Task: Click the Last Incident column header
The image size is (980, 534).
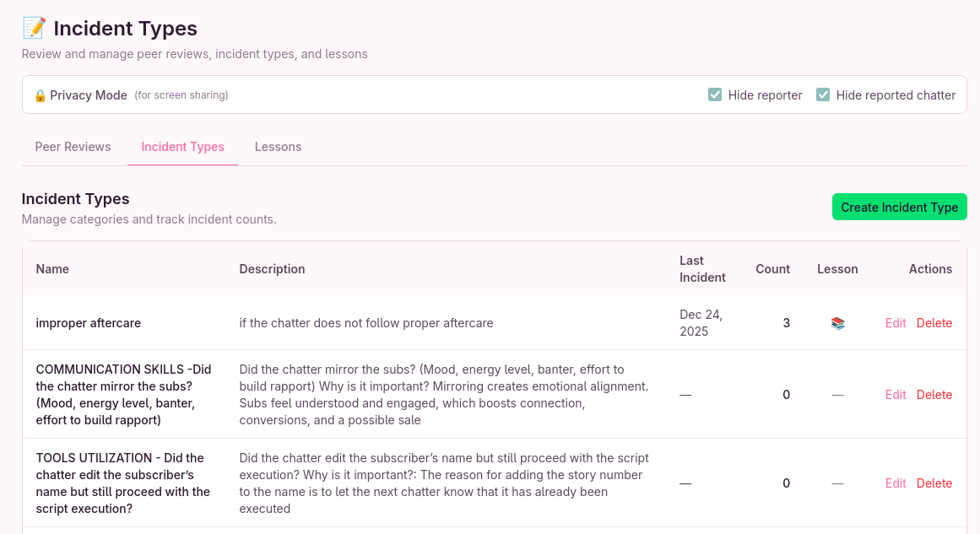Action: (x=702, y=269)
